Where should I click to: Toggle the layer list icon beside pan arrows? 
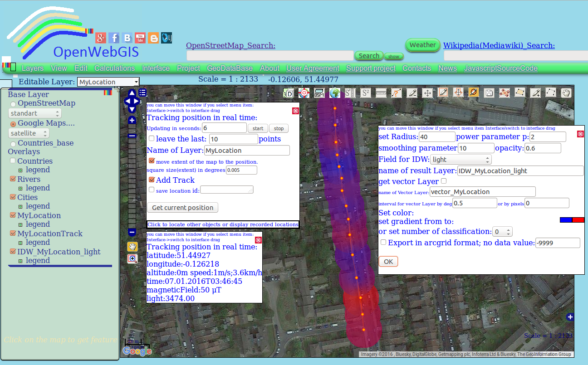143,93
